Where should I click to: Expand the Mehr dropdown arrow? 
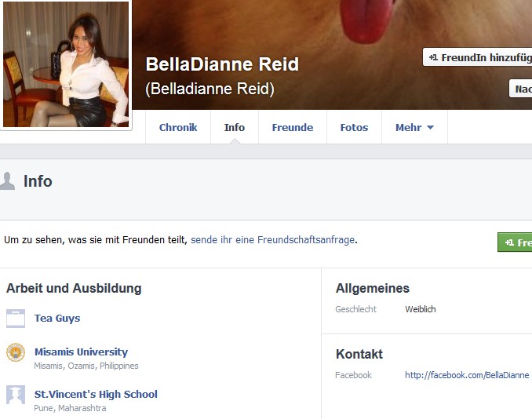coord(430,128)
